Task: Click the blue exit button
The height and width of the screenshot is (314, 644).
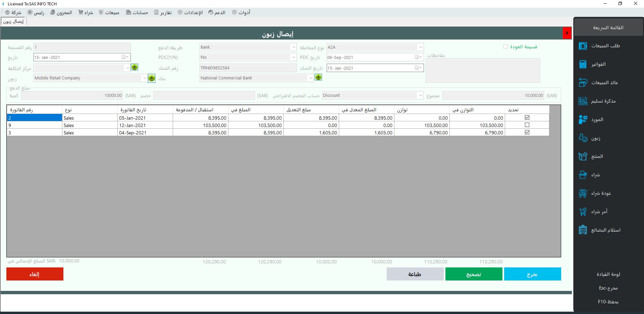Action: 532,274
